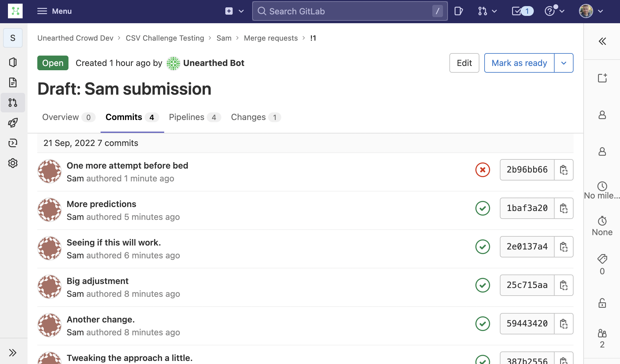Expand the left sidebar

point(13,353)
